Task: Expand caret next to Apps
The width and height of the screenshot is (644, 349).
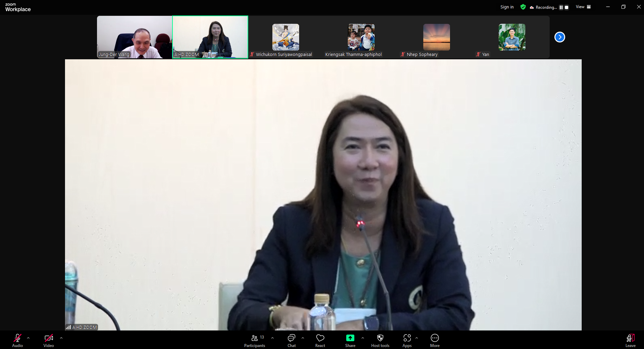Action: pos(417,338)
